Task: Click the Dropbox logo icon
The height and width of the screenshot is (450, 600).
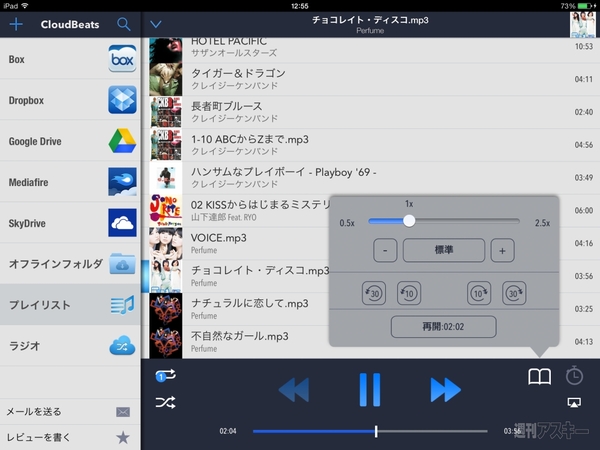Action: [122, 100]
